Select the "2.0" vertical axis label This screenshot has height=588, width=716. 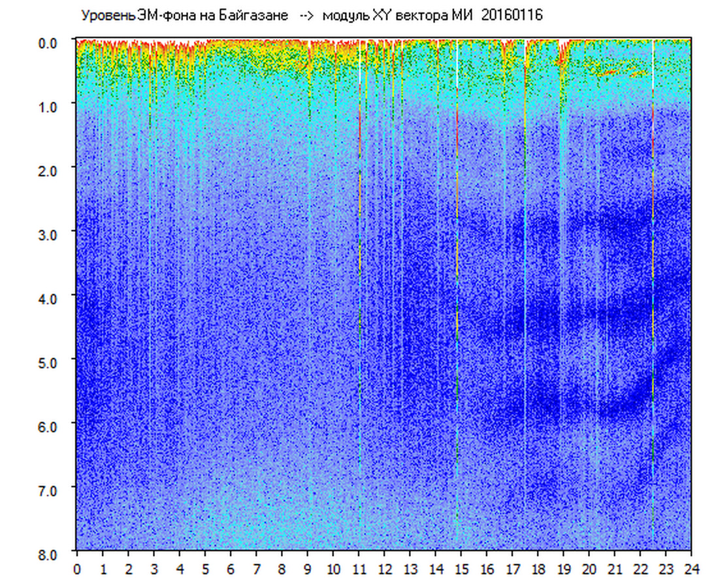click(x=49, y=170)
